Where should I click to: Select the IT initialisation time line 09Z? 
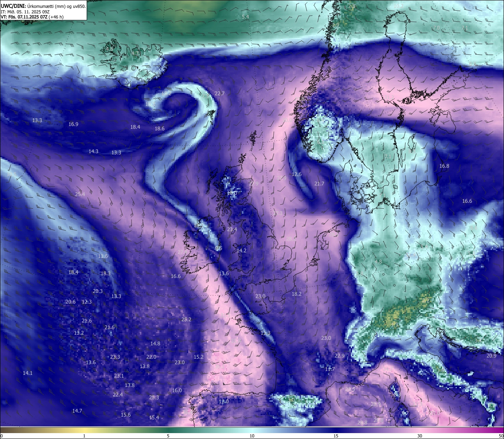(x=25, y=12)
